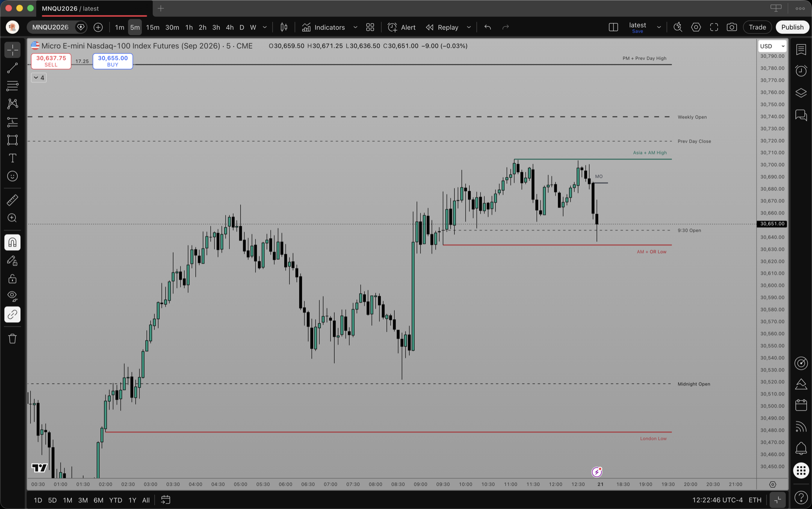This screenshot has width=812, height=509.
Task: Select the ruler measure tool
Action: (x=13, y=200)
